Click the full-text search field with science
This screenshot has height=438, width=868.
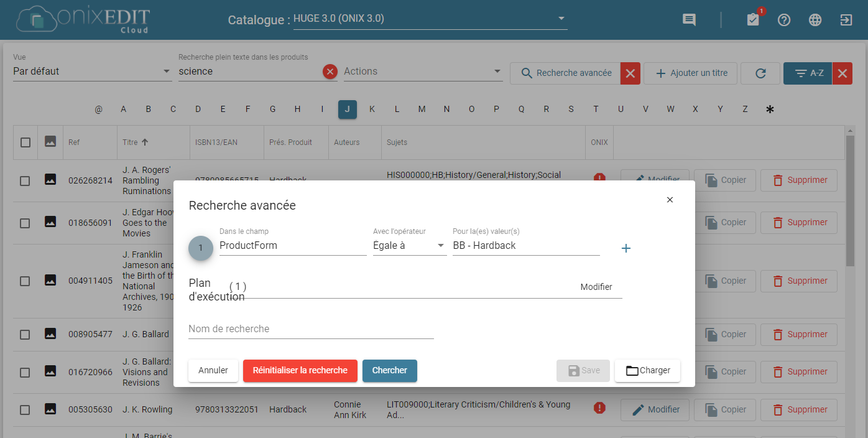(249, 72)
